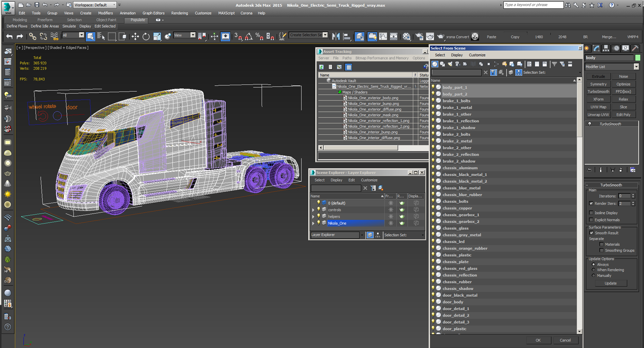Click the TurboSmooth Update button
644x348 pixels.
[610, 283]
